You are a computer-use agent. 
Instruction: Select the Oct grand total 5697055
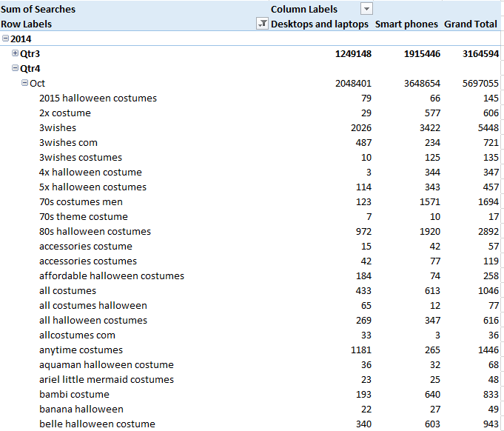(480, 83)
